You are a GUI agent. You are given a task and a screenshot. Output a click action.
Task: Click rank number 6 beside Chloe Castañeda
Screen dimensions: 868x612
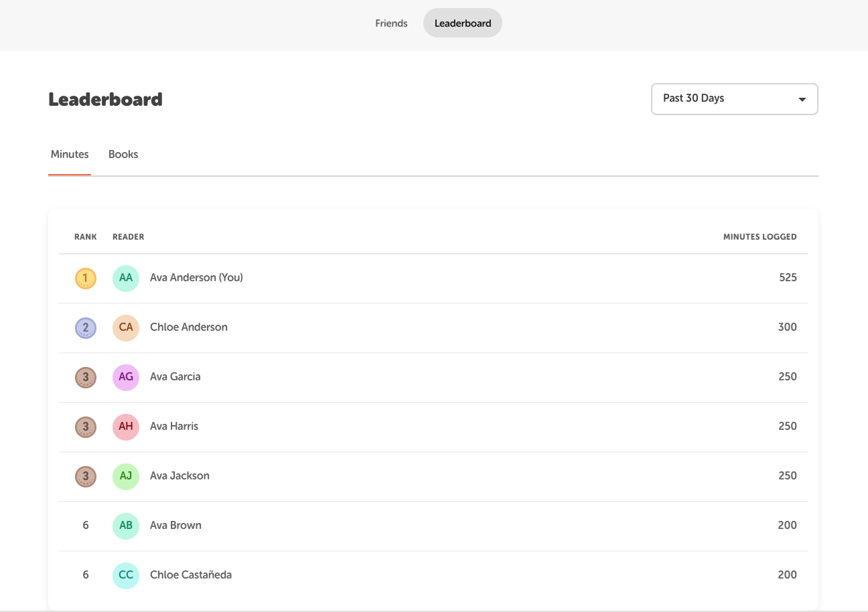(x=86, y=575)
